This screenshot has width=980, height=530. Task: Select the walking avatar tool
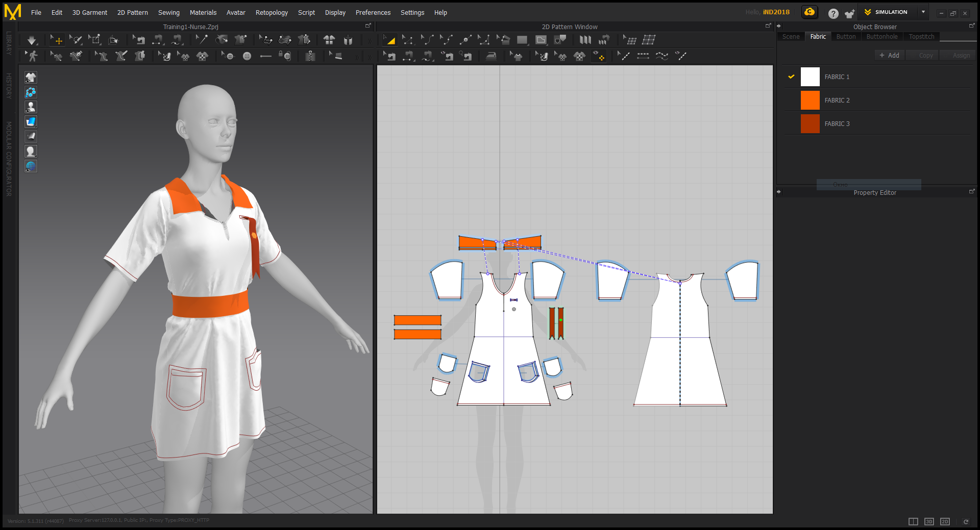(33, 56)
